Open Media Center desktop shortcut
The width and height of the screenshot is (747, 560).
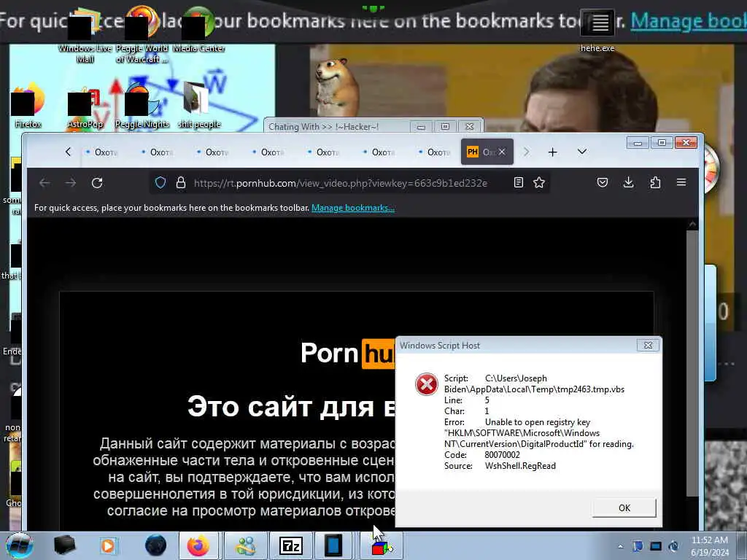198,29
